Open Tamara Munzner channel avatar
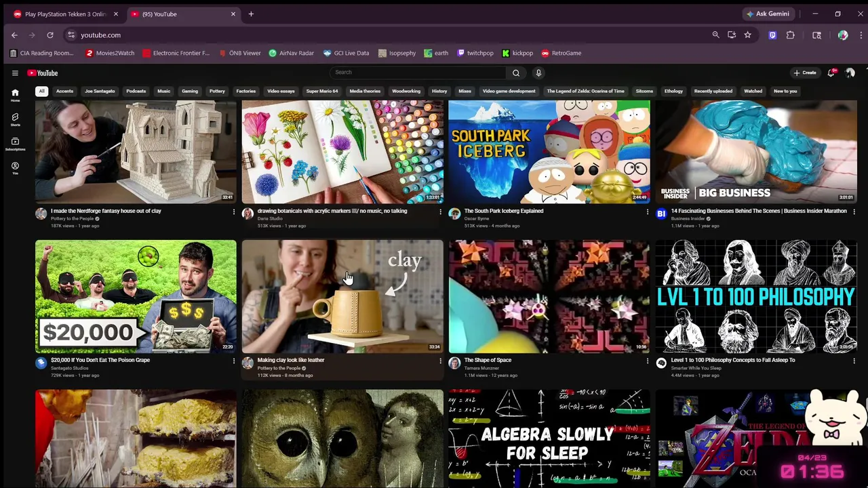868x488 pixels. coord(454,363)
